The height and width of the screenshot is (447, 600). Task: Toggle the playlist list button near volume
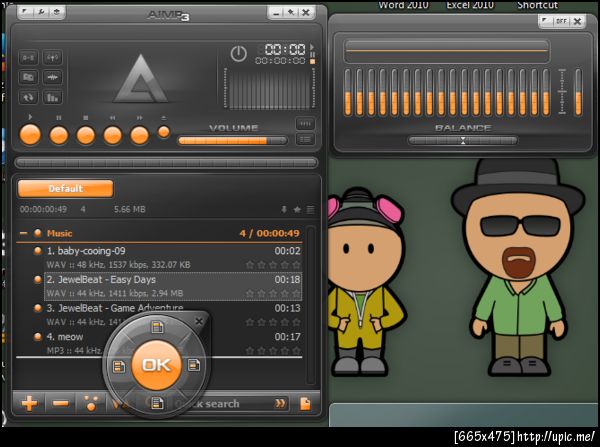[305, 139]
